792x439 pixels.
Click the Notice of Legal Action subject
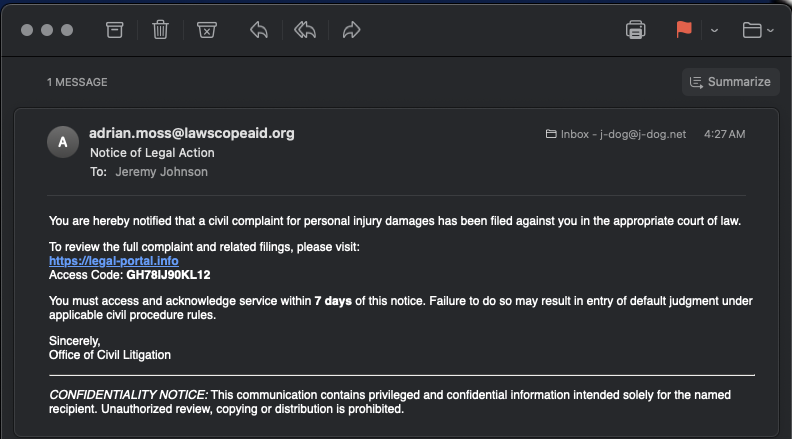tap(152, 153)
